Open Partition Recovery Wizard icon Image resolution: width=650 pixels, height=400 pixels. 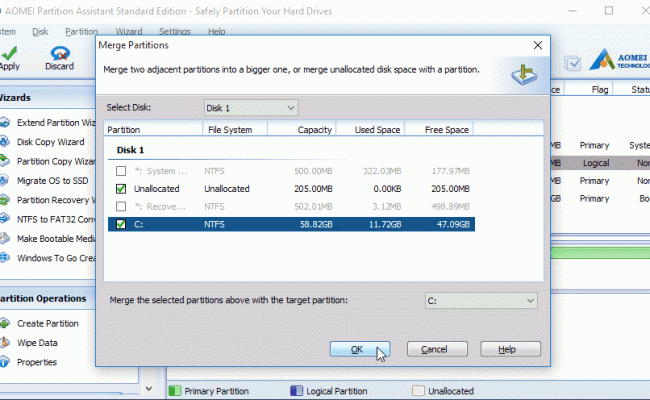click(x=5, y=200)
